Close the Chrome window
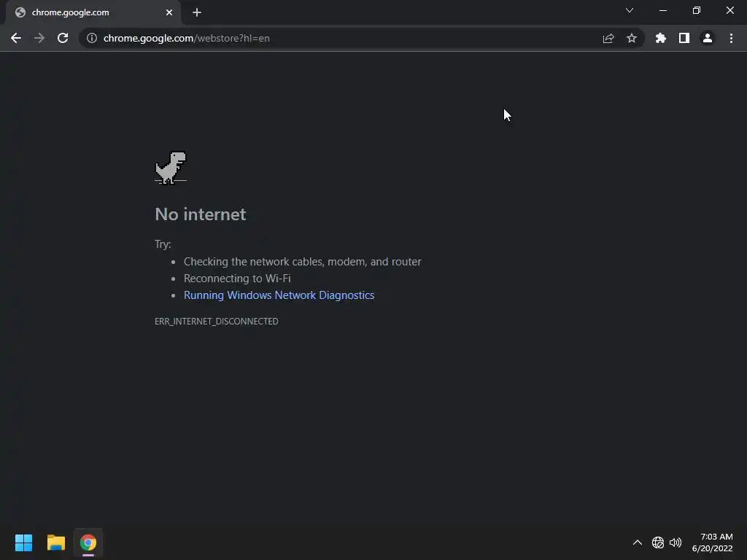 (x=729, y=10)
